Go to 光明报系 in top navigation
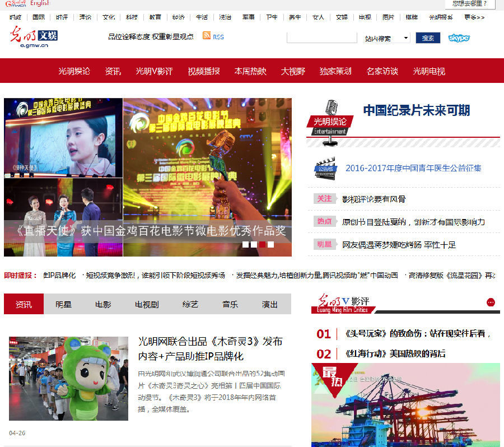The image size is (504, 447). pyautogui.click(x=441, y=17)
